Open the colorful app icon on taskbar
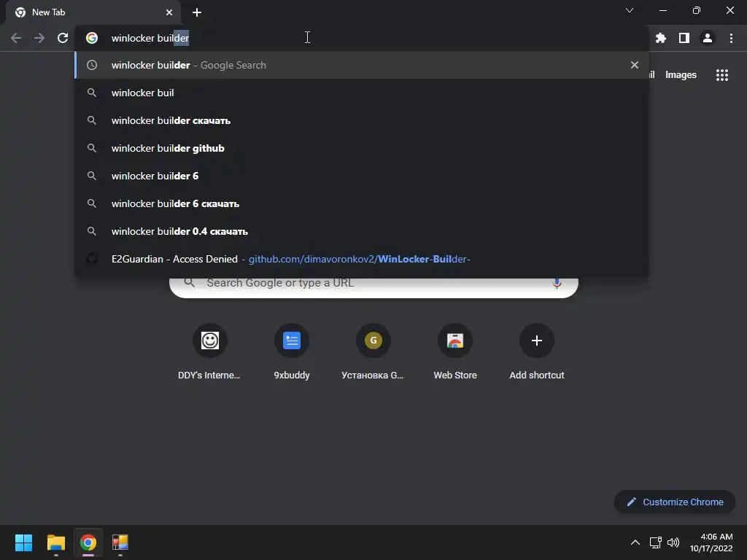Viewport: 747px width, 560px height. point(120,542)
